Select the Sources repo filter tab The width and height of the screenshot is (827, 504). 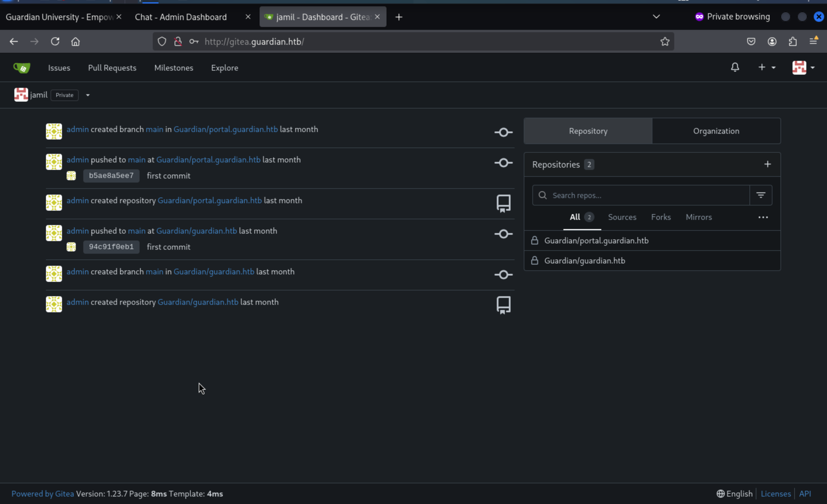[x=622, y=218]
